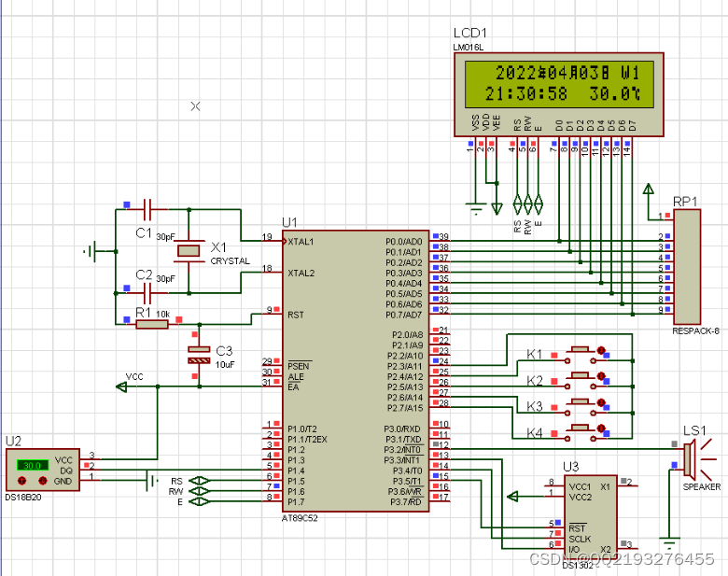Viewport: 728px width, 576px height.
Task: Click ground symbol on DS18B20 GND wire
Action: [152, 480]
